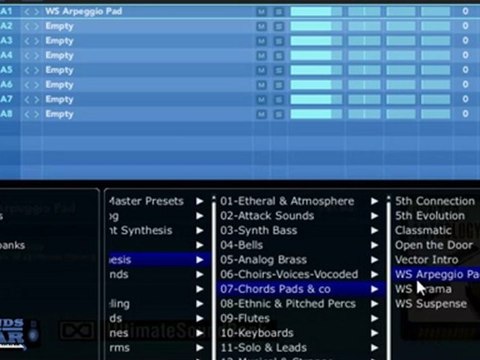Solo the A8 part

(279, 114)
